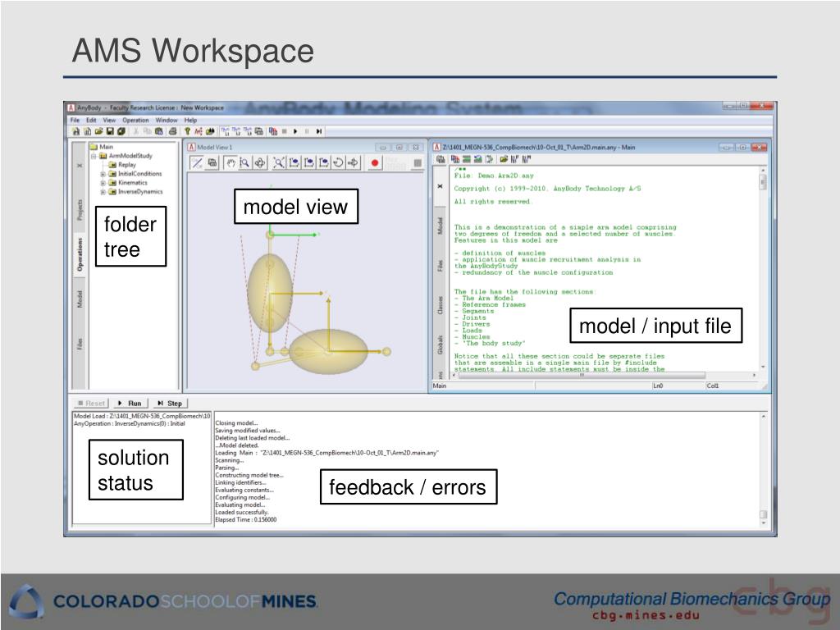Select the Pan hand tool in Model View
Screen dimensions: 840x630
pos(231,163)
